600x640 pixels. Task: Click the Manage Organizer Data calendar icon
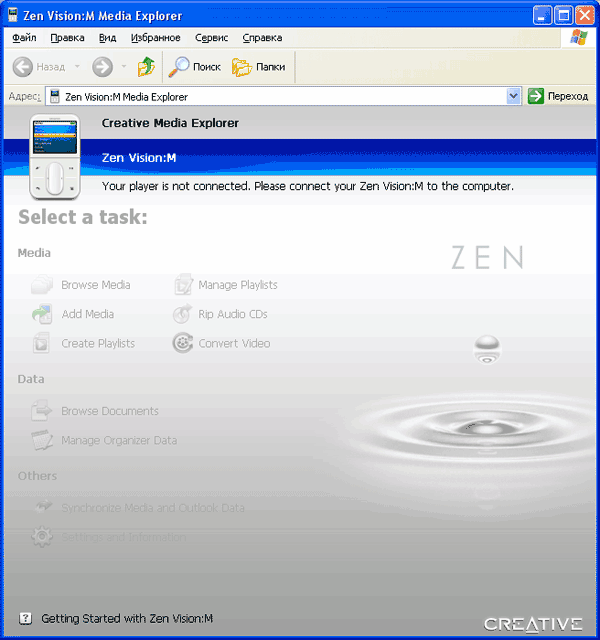point(42,440)
